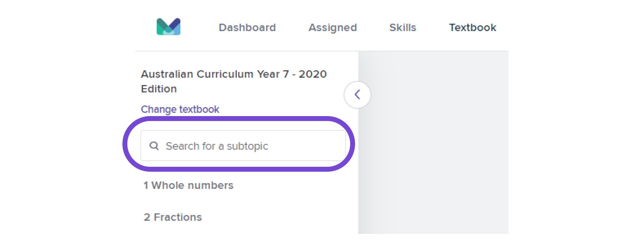Click the magnifying glass search icon
The image size is (644, 242).
click(154, 146)
